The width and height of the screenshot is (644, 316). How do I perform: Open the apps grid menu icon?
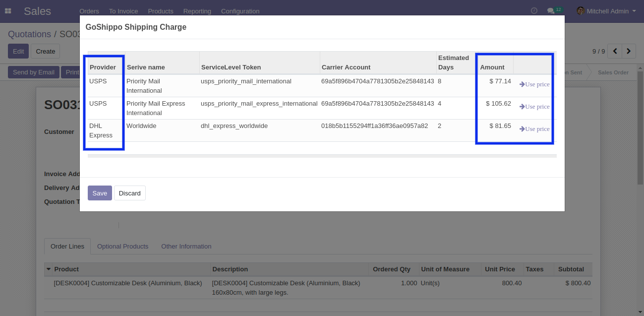tap(8, 11)
